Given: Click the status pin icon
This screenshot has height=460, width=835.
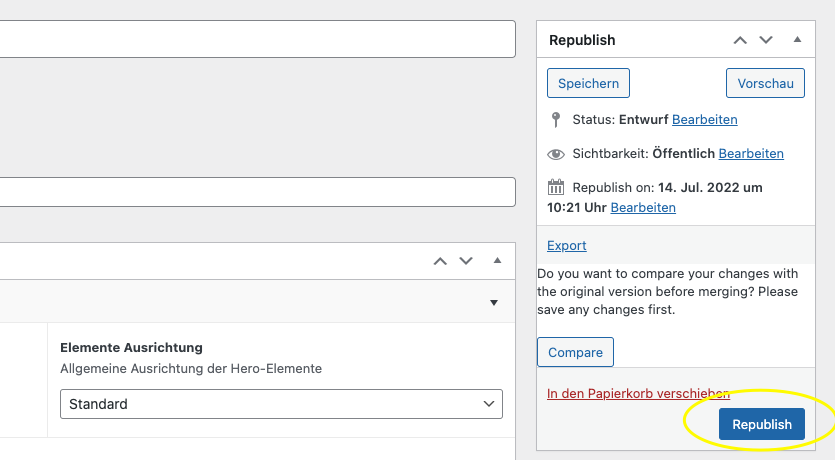Looking at the screenshot, I should (556, 120).
